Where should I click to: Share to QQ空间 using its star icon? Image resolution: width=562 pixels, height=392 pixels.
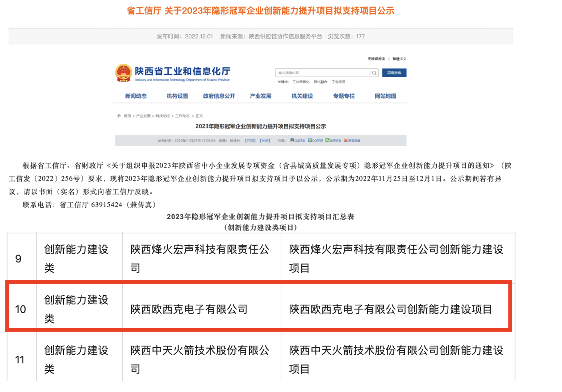[x=310, y=140]
